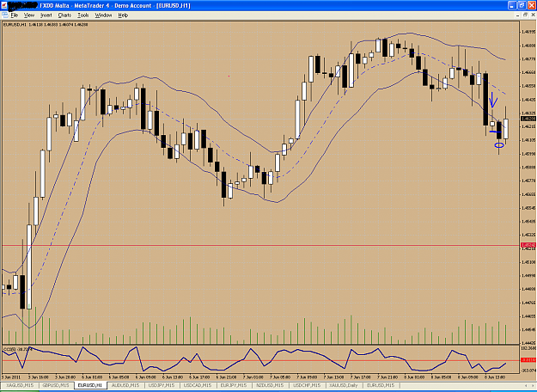Minimize the MetaTrader 4 main window
The height and width of the screenshot is (392, 537).
tap(512, 5)
